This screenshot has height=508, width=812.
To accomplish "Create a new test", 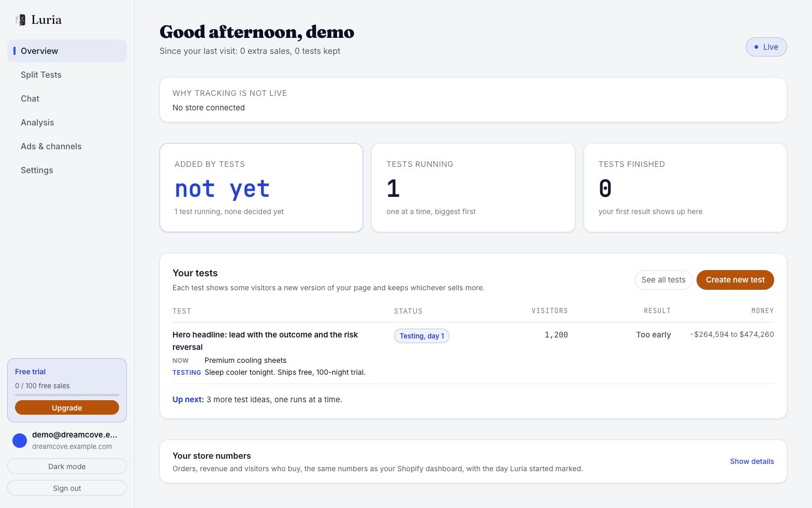I will [x=735, y=280].
